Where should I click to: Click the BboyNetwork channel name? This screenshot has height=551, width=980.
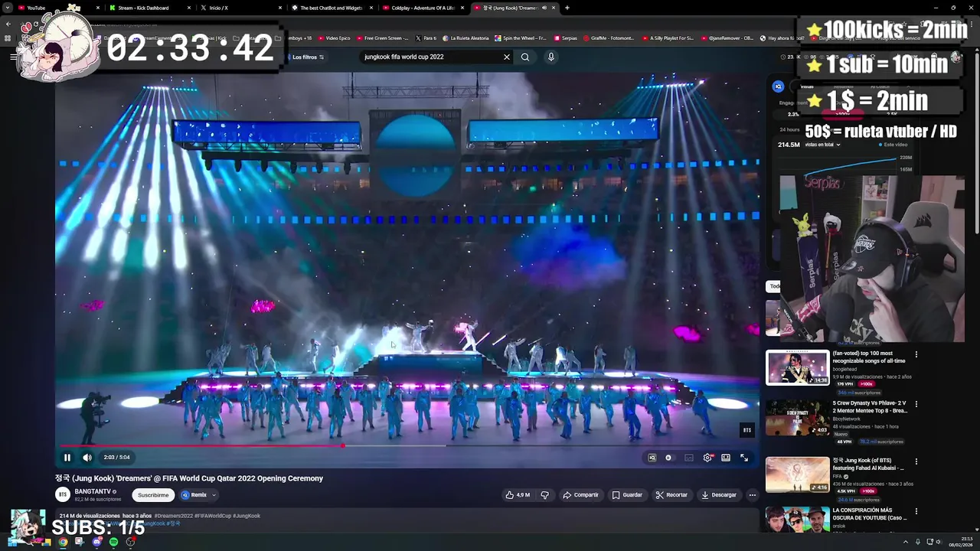[x=847, y=419]
